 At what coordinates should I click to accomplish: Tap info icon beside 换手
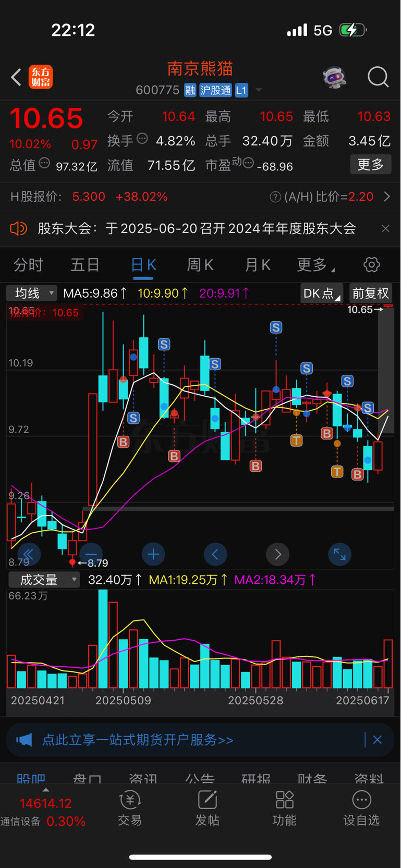tap(142, 139)
